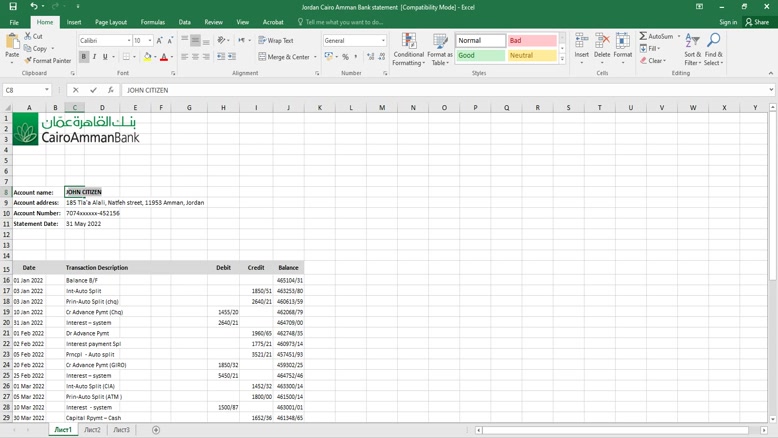The image size is (778, 438).
Task: Click Sign in link
Action: (x=728, y=22)
